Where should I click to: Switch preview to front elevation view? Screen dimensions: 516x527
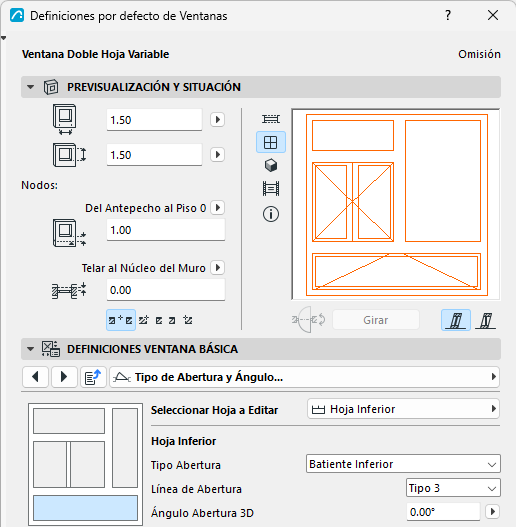271,142
